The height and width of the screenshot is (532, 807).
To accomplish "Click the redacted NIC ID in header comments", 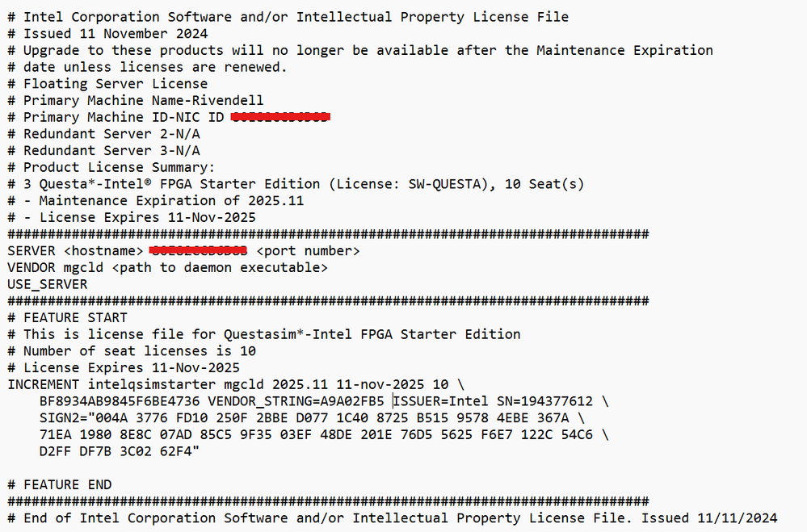I will 280,118.
